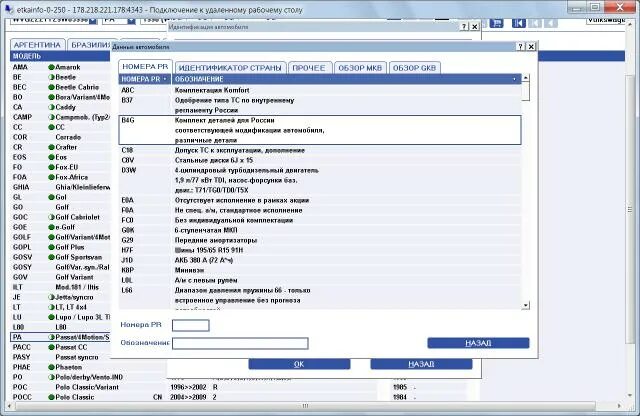Click НАЗАД in the Идентификация автомобиля dialog
This screenshot has height=416, width=640.
pyautogui.click(x=421, y=364)
